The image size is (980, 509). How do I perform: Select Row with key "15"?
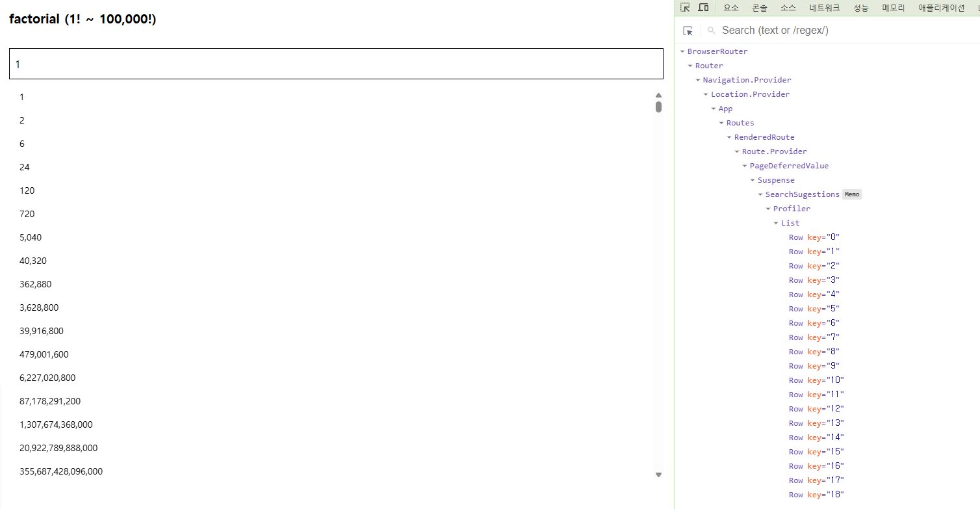click(817, 452)
